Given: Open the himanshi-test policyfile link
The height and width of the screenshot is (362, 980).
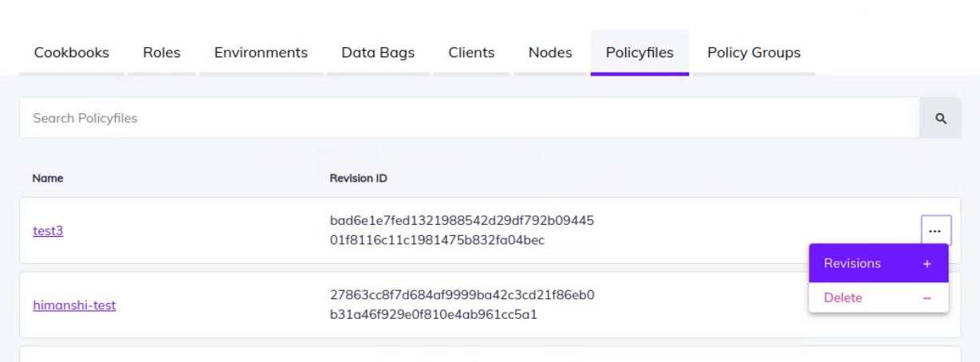Looking at the screenshot, I should point(74,305).
